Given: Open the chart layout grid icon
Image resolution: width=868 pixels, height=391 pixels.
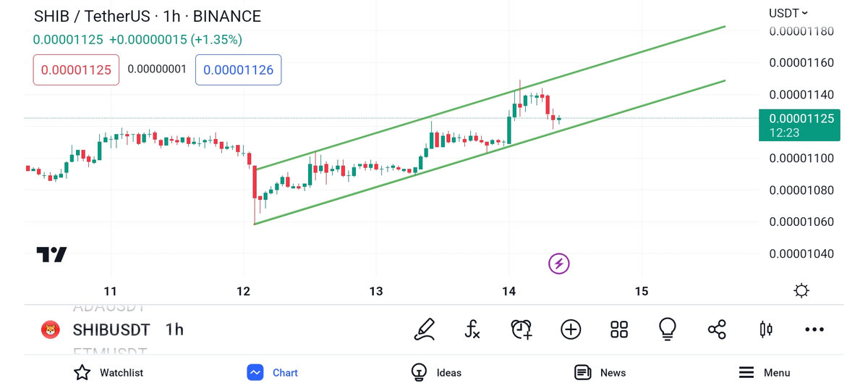Looking at the screenshot, I should click(619, 329).
